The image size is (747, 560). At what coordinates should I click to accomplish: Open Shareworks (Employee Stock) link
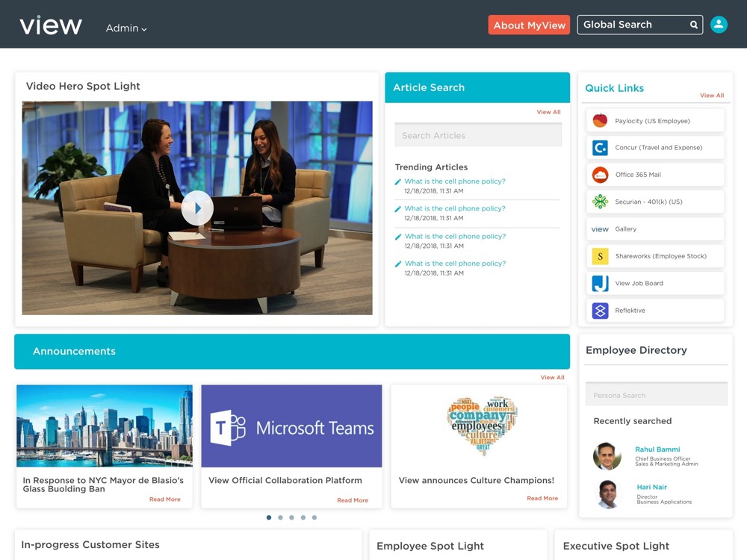[x=656, y=256]
